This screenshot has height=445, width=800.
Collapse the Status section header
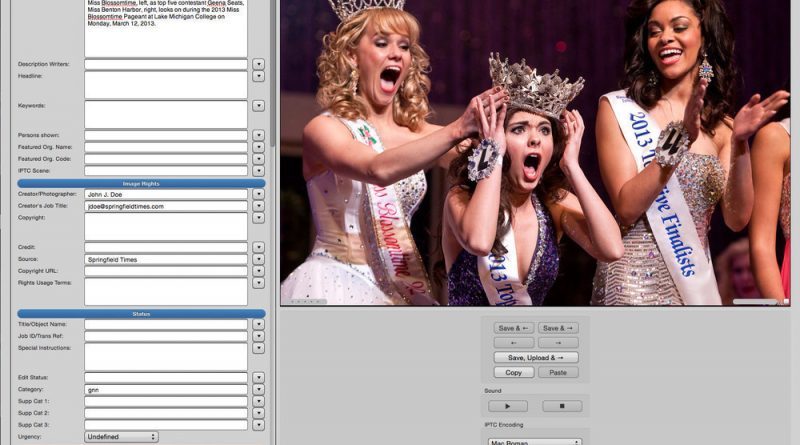coord(141,314)
